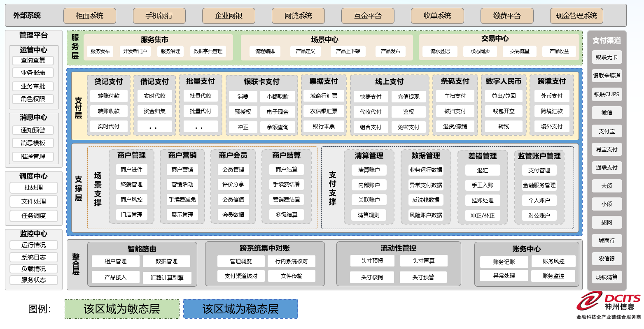644x329 pixels.
Task: Select the 手机银行 external system
Action: (x=159, y=16)
